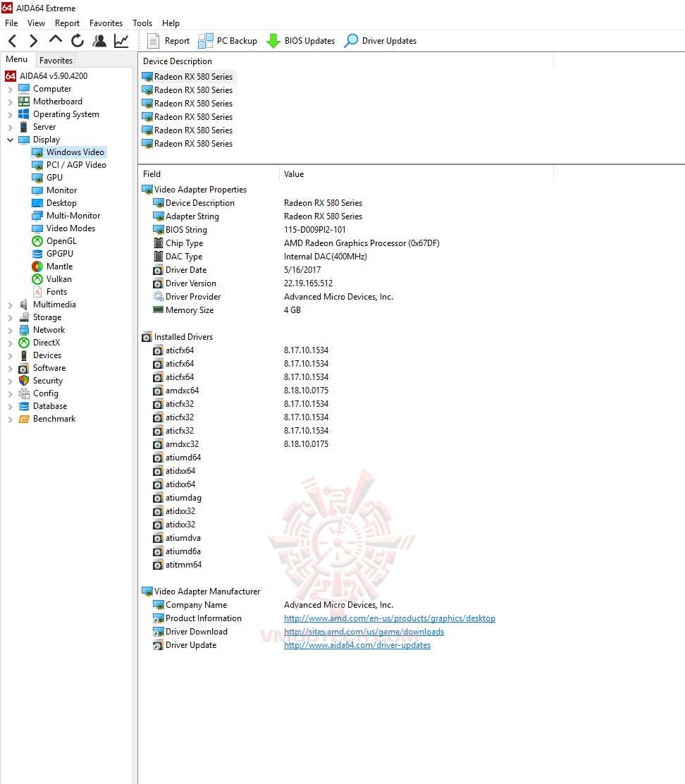The image size is (685, 784).
Task: Open the user icon in the toolbar
Action: 99,40
